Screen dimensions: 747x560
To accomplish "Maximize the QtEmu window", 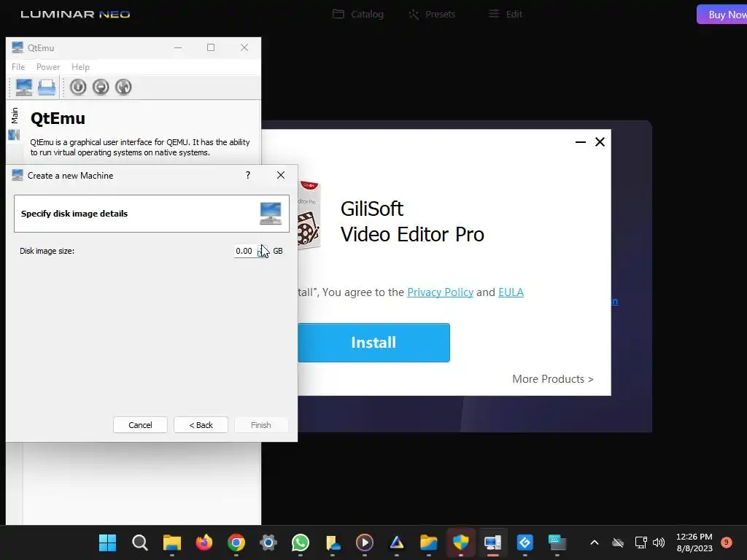I will [211, 47].
